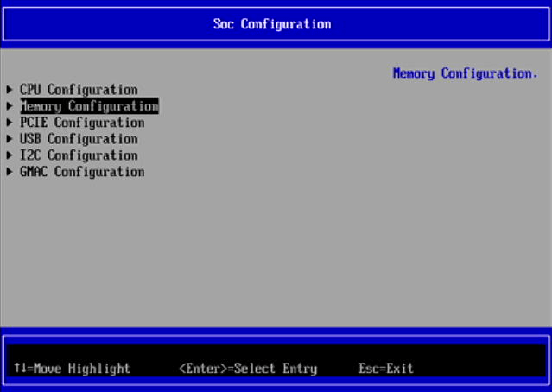Image resolution: width=552 pixels, height=392 pixels.
Task: Expand the I2C Configuration arrow
Action: tap(10, 155)
